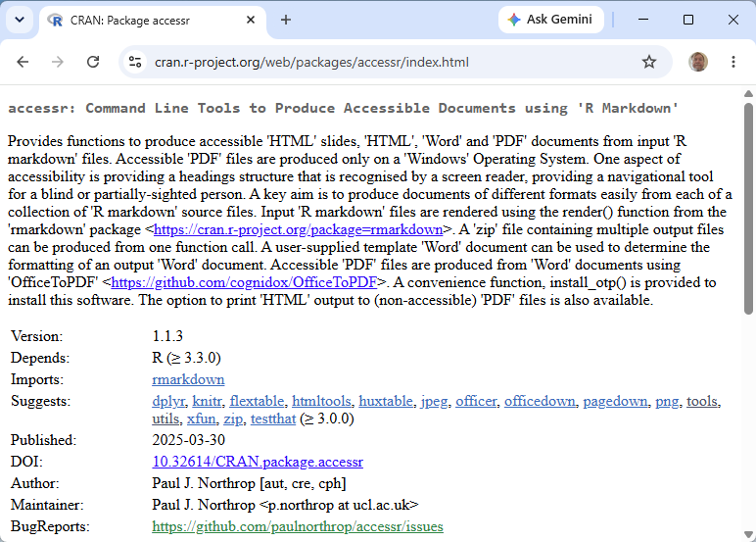Screen dimensions: 756x542
Task: Click the Depends value R (≥ 3.3.0)
Action: coord(186,358)
